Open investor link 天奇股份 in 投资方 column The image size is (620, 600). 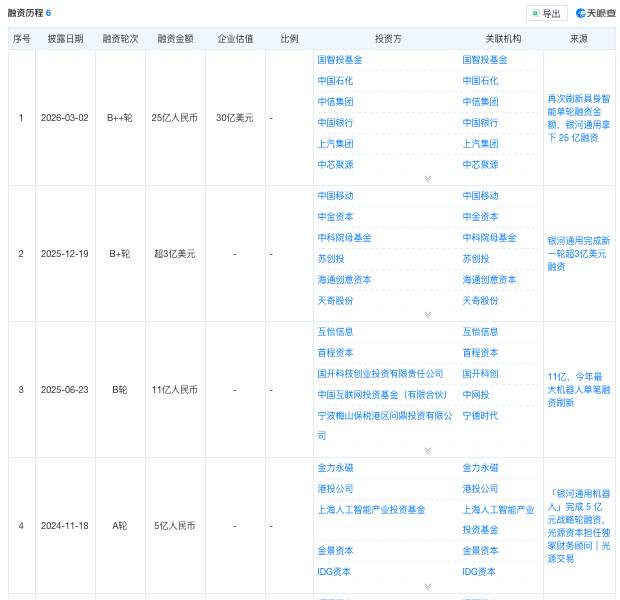point(335,301)
